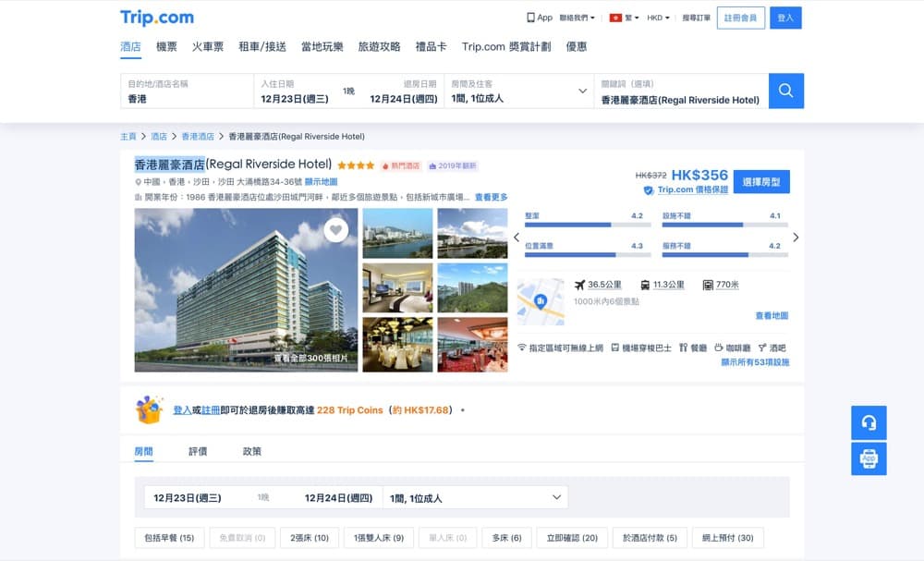Click the destination field showing 香港
The image size is (924, 561).
click(x=187, y=91)
